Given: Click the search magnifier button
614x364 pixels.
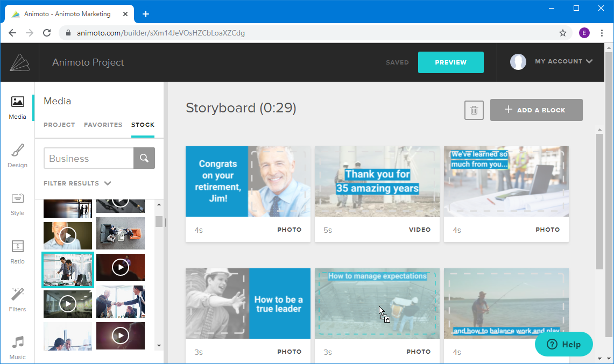Looking at the screenshot, I should tap(144, 159).
